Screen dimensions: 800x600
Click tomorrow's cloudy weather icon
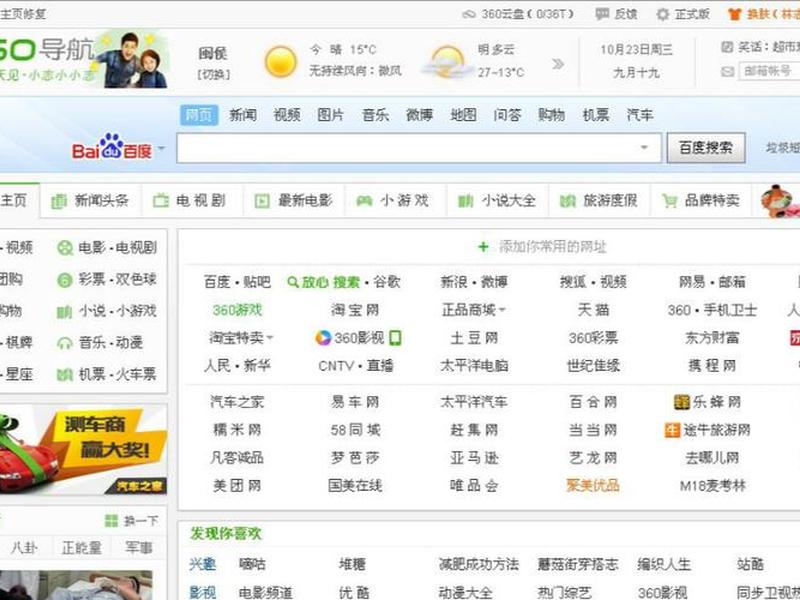pyautogui.click(x=445, y=62)
